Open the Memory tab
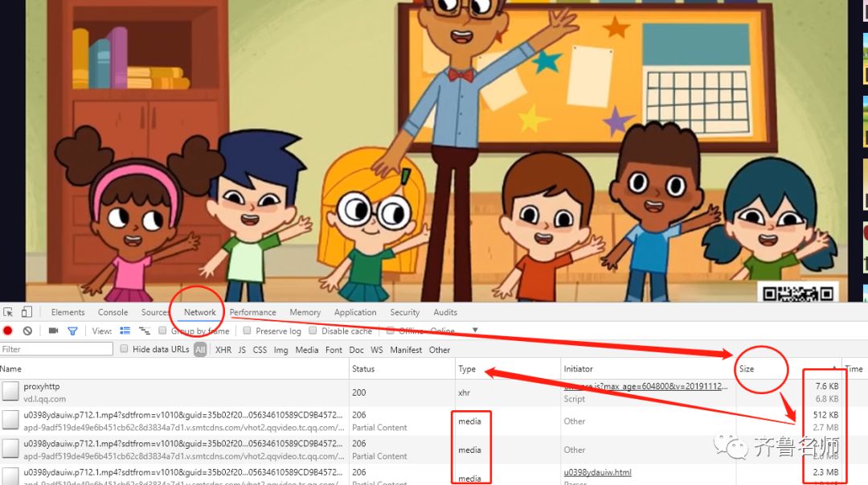This screenshot has width=868, height=485. pos(305,312)
